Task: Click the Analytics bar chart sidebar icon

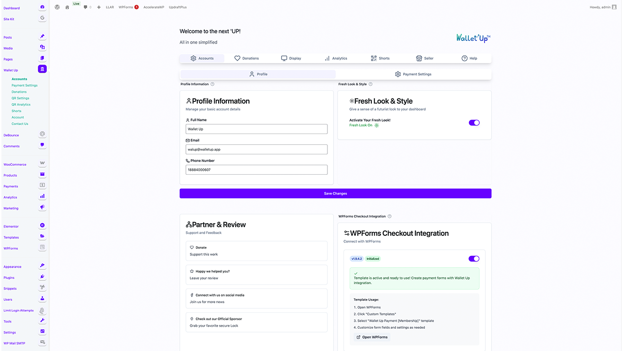Action: coord(42,196)
